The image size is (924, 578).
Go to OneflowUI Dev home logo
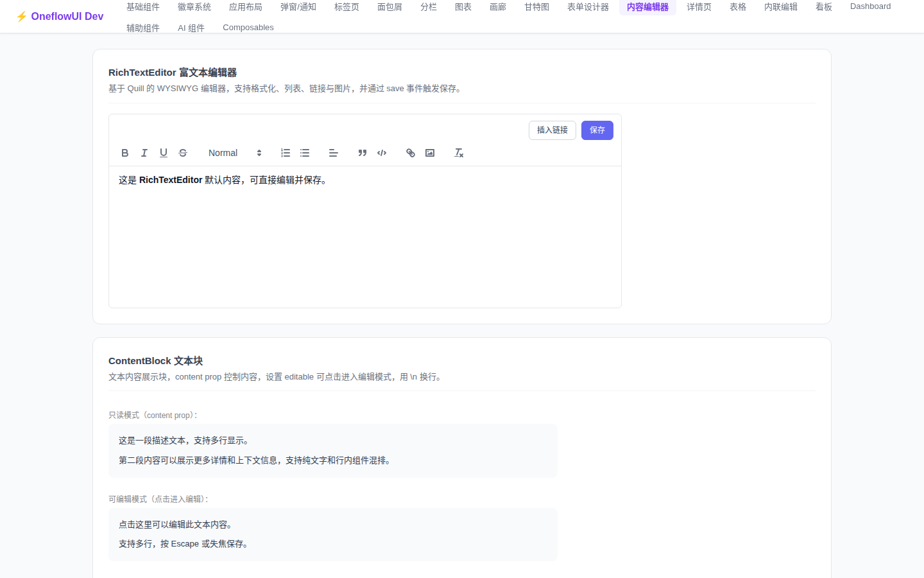pos(60,16)
